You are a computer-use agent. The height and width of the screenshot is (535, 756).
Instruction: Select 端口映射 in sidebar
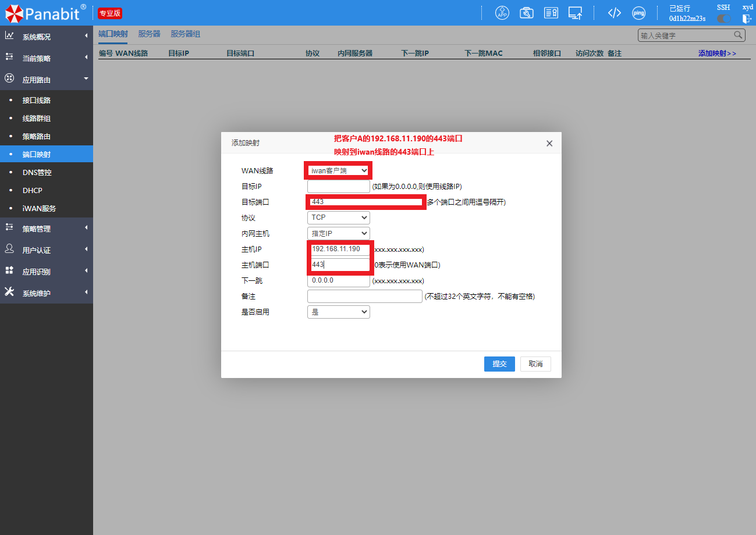pyautogui.click(x=47, y=154)
